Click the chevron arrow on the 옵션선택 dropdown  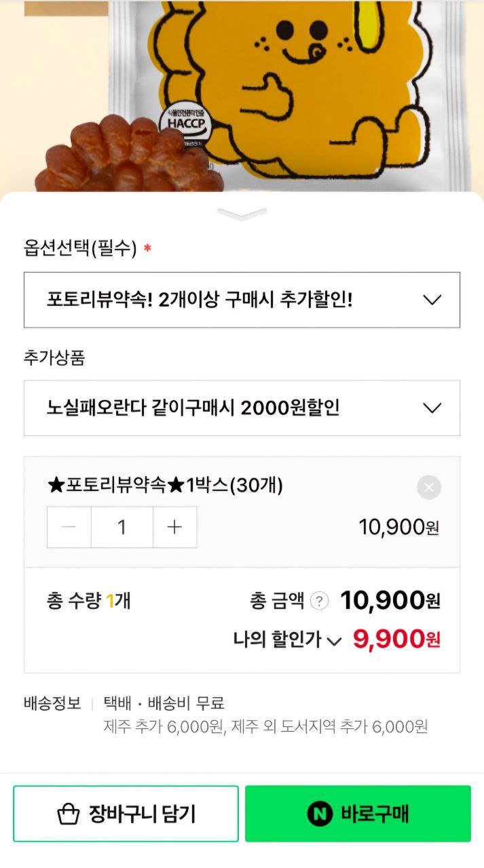tap(432, 300)
